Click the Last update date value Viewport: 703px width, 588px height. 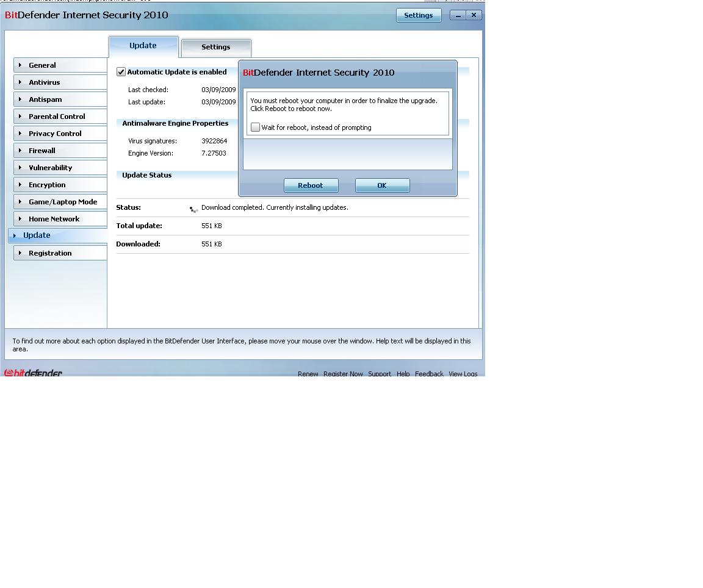click(x=219, y=102)
